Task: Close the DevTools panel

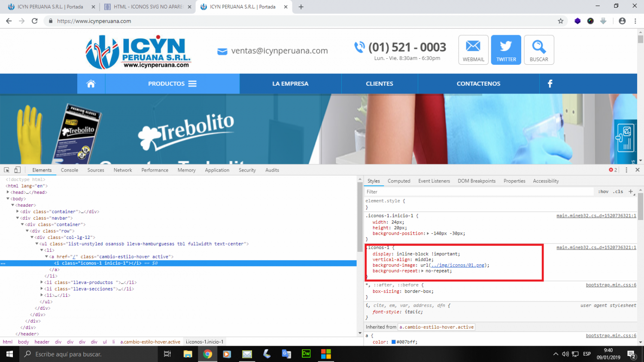Action: (638, 170)
